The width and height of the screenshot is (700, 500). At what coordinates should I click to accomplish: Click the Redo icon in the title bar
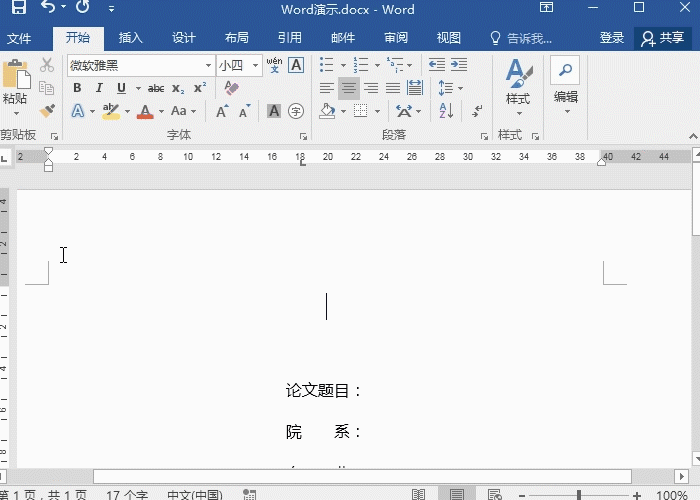[x=82, y=7]
